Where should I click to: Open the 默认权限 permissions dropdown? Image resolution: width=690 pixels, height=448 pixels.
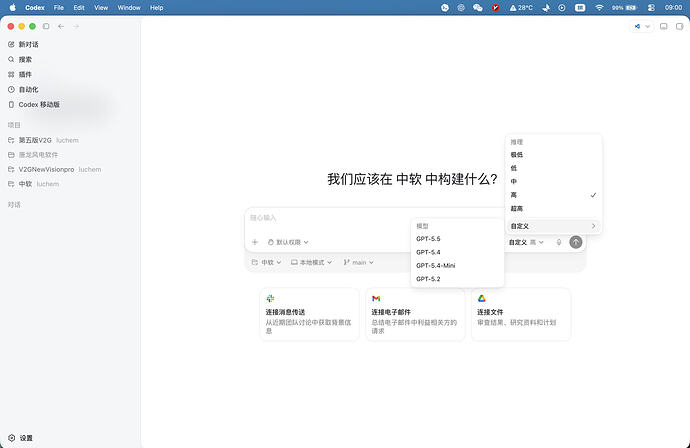(x=288, y=242)
